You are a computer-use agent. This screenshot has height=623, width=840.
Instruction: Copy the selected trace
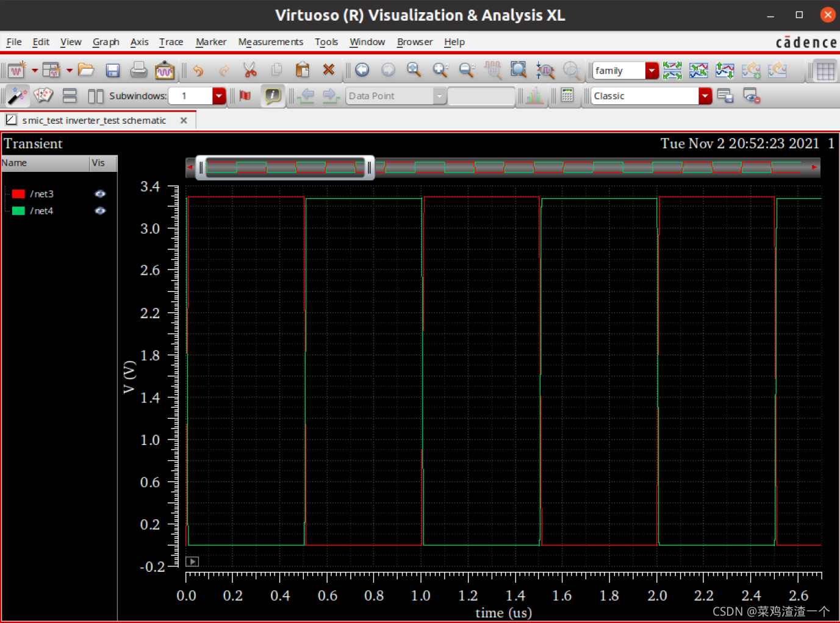(x=276, y=70)
